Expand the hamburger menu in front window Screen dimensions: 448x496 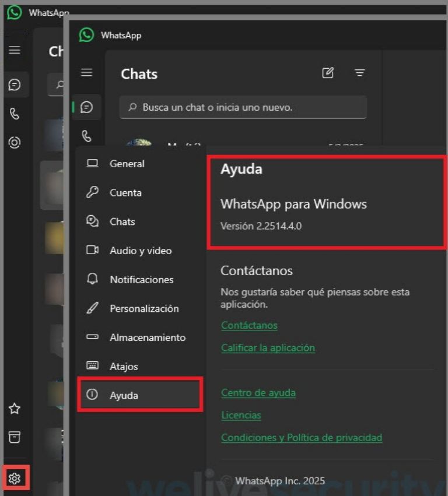click(x=86, y=73)
